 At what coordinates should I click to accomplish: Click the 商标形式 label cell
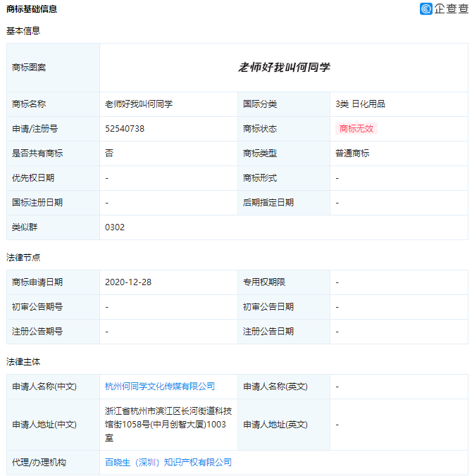coord(284,178)
